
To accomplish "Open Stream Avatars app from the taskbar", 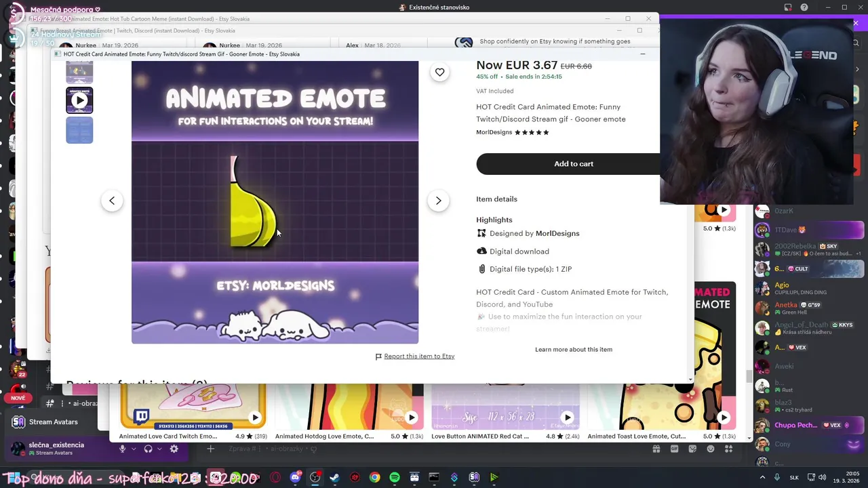I will point(474,477).
